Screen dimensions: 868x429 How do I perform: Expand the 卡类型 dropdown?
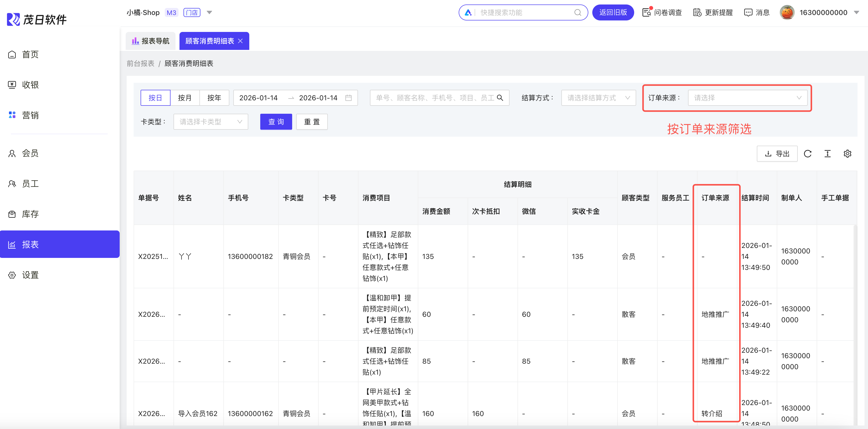pos(211,122)
